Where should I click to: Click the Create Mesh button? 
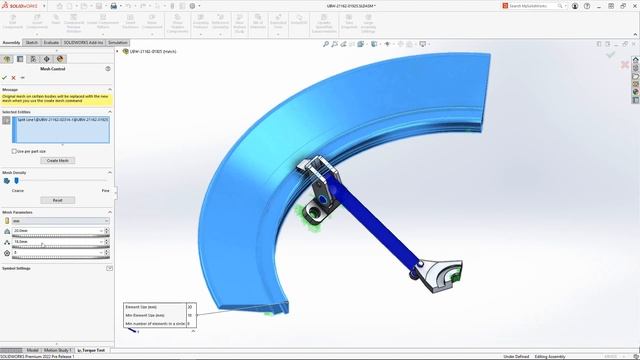point(58,160)
